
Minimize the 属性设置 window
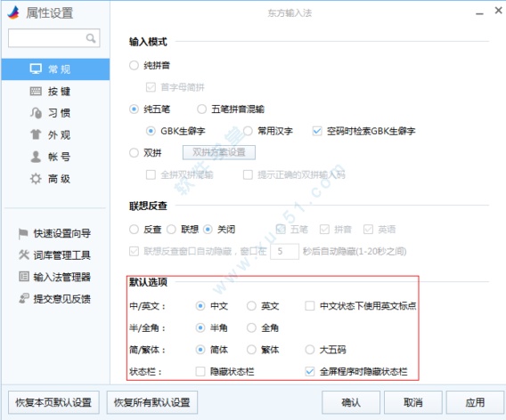click(479, 13)
